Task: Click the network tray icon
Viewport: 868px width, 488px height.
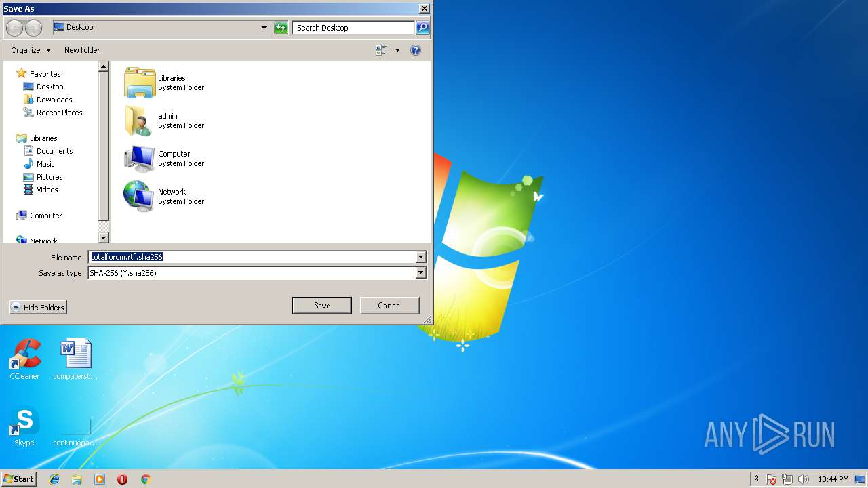Action: point(788,479)
